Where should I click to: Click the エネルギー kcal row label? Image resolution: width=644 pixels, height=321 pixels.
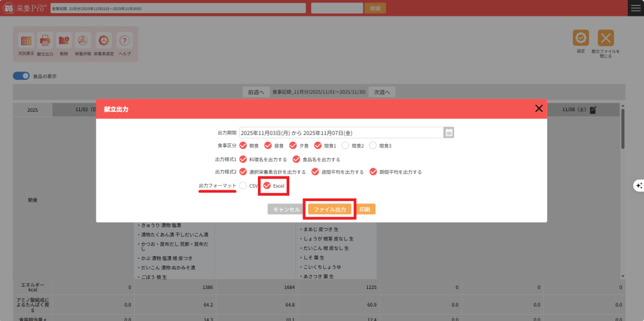pos(33,287)
